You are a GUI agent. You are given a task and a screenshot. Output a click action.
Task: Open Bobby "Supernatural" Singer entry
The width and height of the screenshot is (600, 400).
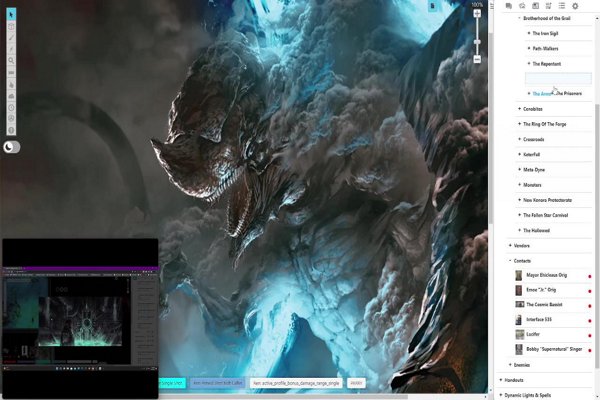coord(553,349)
